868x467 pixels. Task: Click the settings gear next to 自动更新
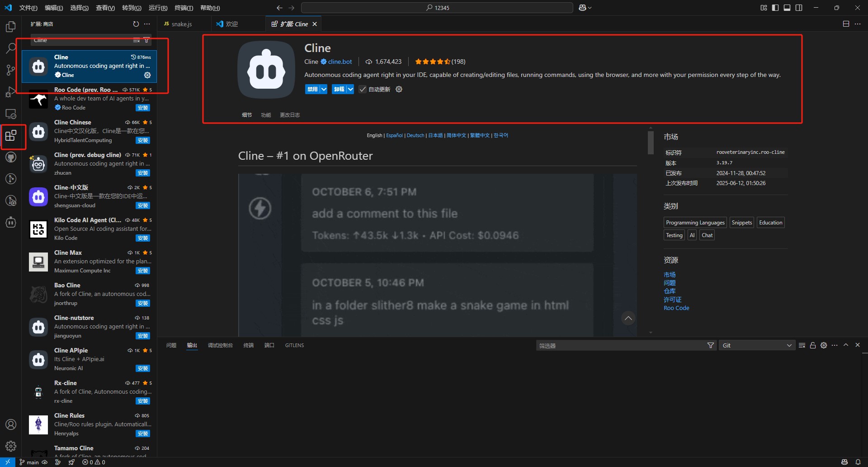click(x=399, y=89)
